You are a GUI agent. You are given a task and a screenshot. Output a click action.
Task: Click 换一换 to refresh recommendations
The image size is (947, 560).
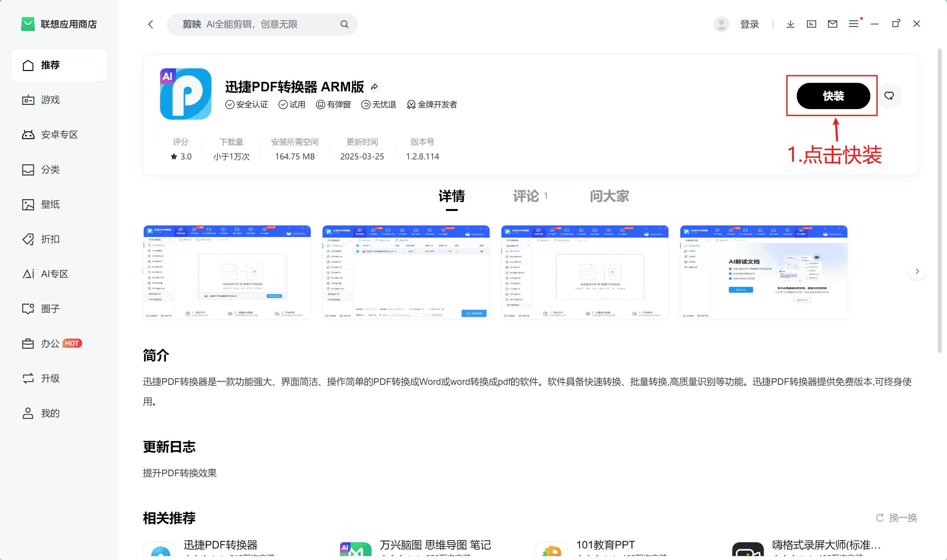click(903, 518)
